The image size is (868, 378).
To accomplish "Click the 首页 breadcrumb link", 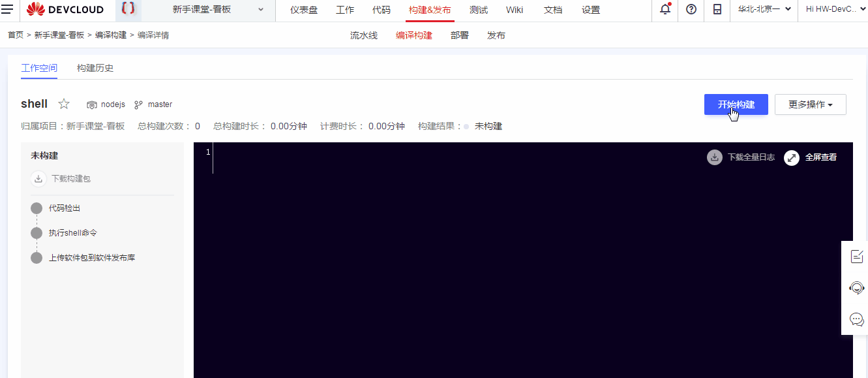I will click(16, 35).
